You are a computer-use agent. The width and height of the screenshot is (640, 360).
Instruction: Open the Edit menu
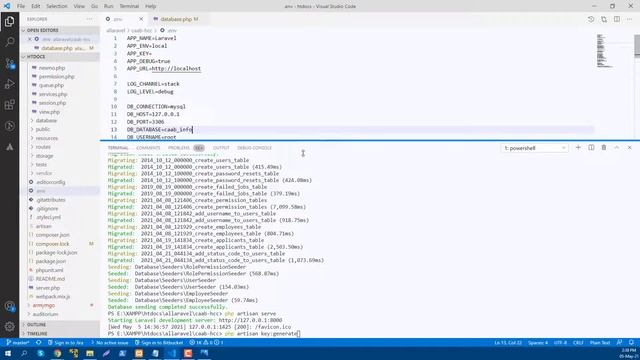[36, 6]
